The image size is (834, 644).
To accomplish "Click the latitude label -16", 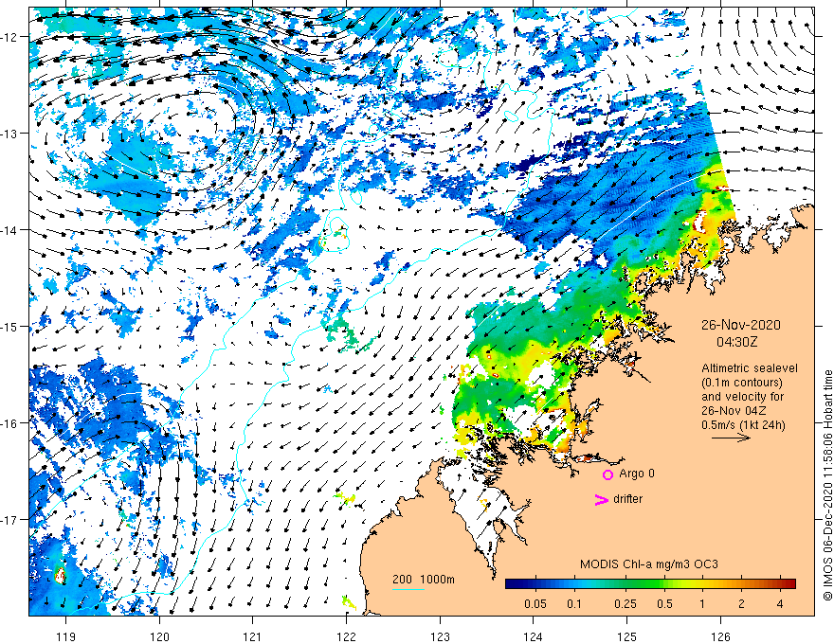I will [x=9, y=423].
